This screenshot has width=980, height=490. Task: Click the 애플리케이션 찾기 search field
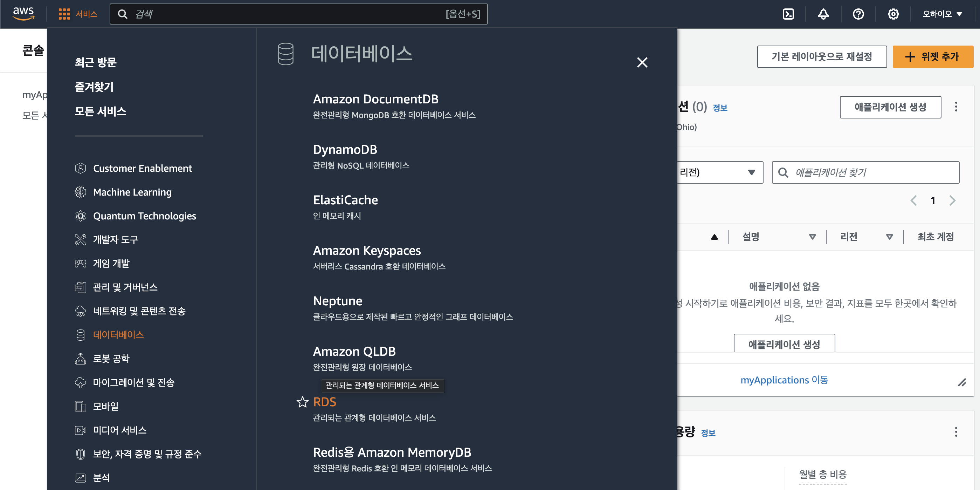click(x=871, y=172)
